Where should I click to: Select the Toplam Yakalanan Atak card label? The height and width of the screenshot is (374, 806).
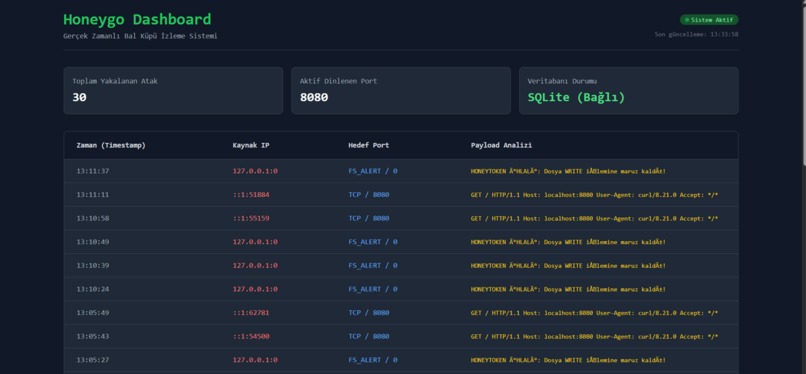[x=115, y=81]
